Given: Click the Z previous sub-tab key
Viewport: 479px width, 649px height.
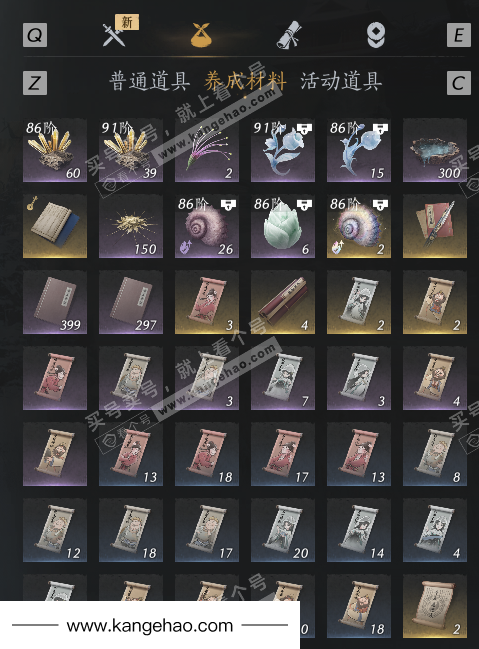Looking at the screenshot, I should tap(35, 83).
